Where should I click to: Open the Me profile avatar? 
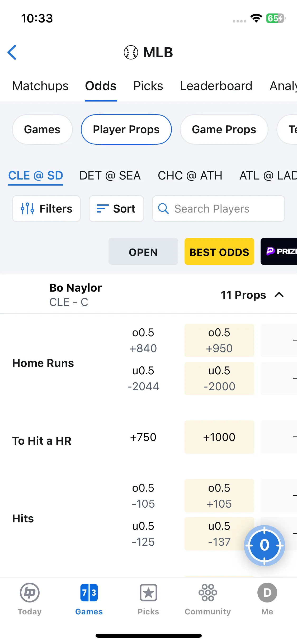click(x=267, y=593)
